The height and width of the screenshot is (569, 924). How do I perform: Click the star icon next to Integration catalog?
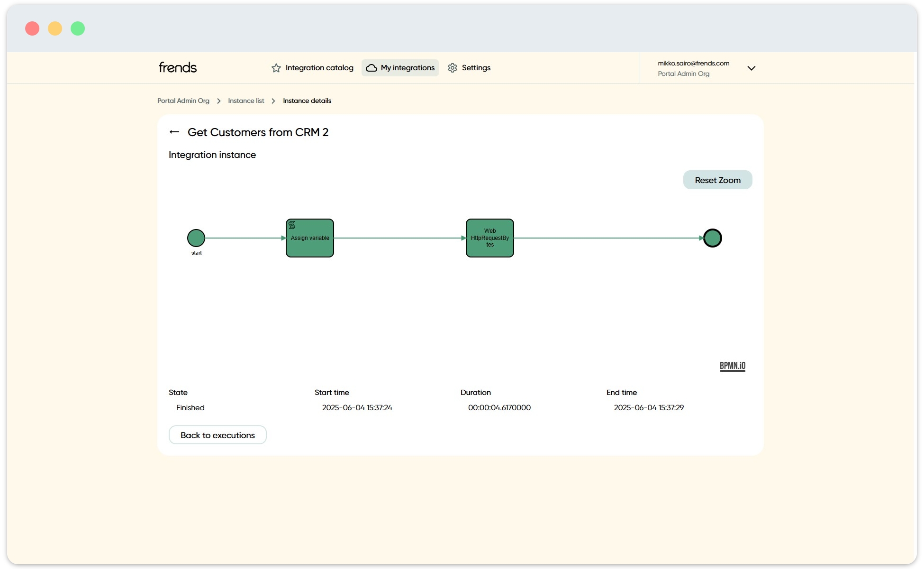point(275,68)
